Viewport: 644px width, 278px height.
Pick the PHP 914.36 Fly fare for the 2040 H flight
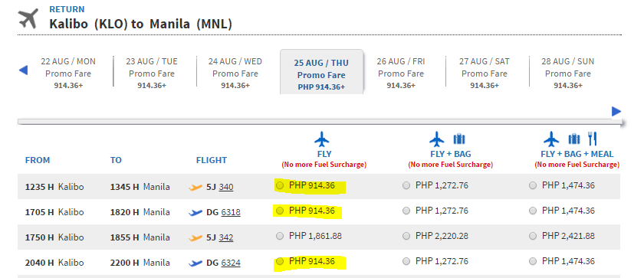point(280,262)
